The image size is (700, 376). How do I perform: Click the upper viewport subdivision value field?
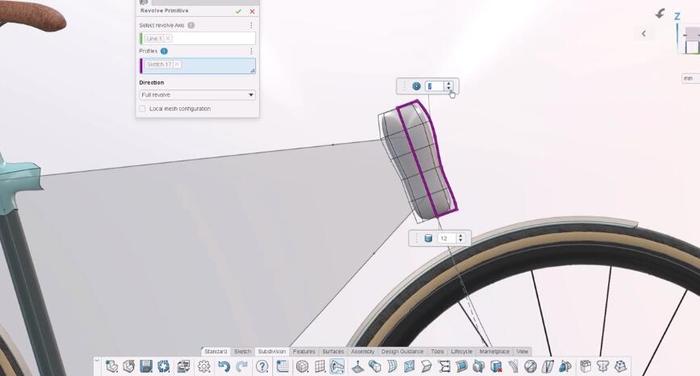coord(435,86)
